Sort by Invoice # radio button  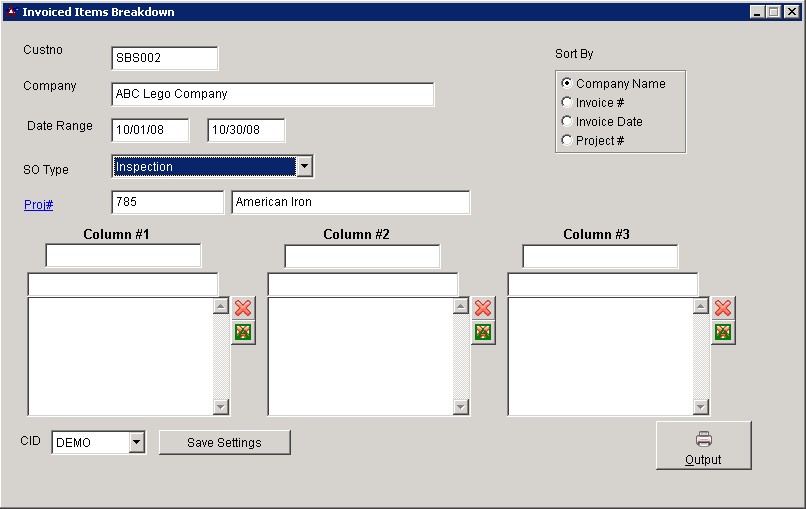[x=568, y=103]
